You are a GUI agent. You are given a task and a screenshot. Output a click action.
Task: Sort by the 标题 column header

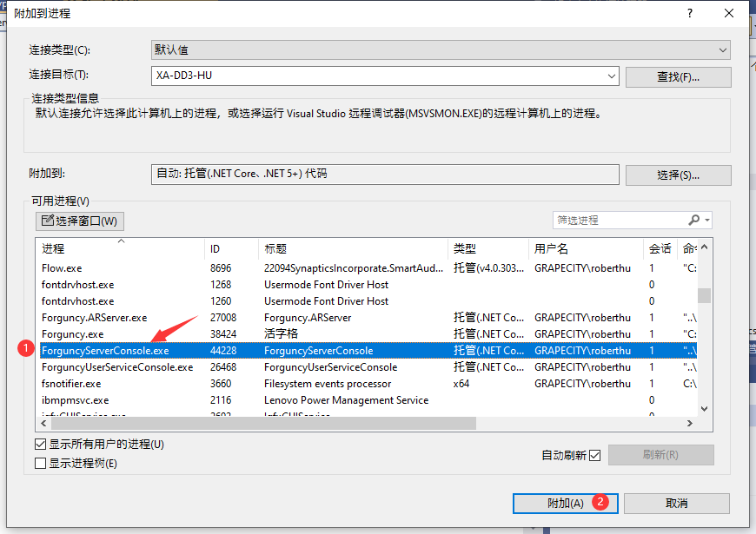(353, 248)
